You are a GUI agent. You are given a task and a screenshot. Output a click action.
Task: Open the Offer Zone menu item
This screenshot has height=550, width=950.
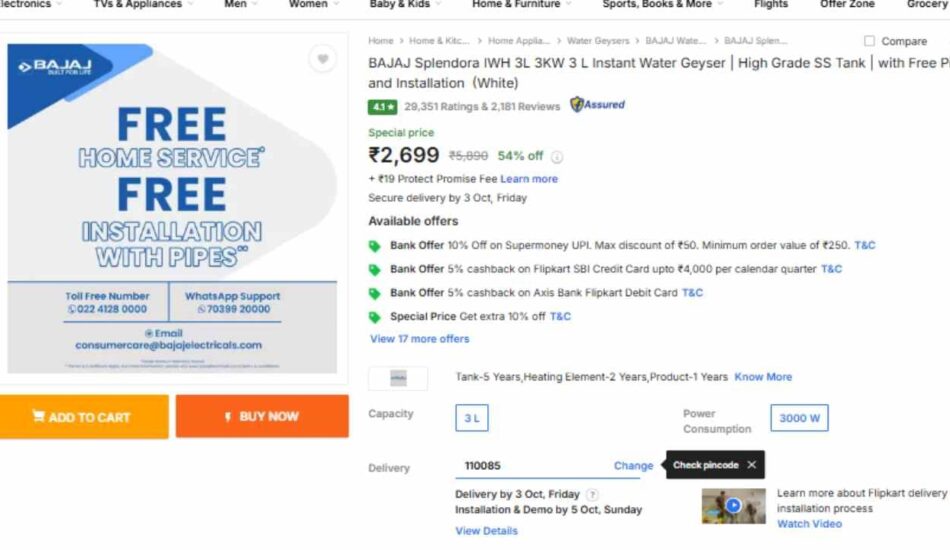coord(846,4)
